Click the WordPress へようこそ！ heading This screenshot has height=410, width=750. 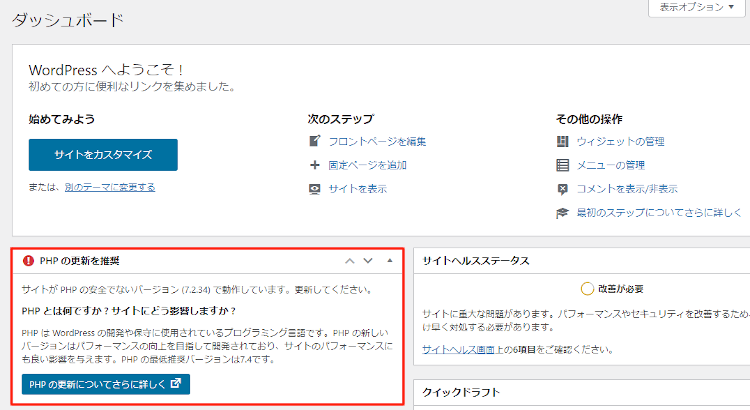pos(106,70)
